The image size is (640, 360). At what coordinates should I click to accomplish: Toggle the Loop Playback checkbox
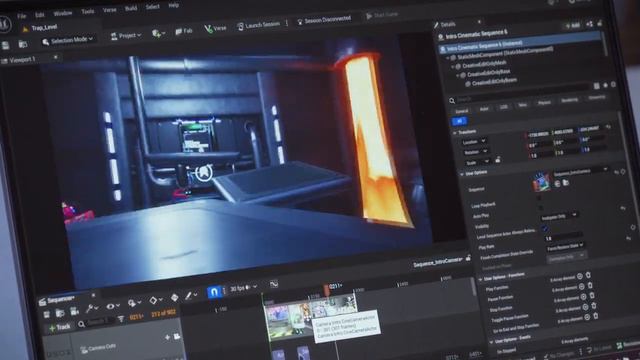point(539,198)
